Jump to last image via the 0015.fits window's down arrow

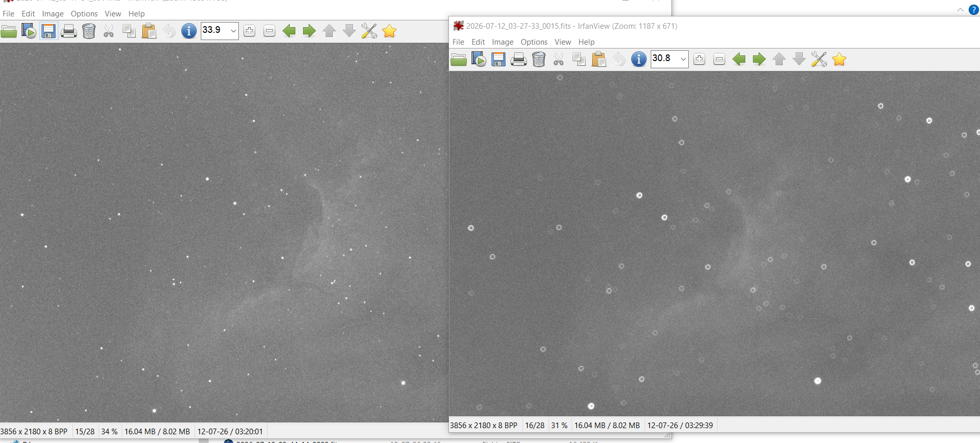pos(799,60)
